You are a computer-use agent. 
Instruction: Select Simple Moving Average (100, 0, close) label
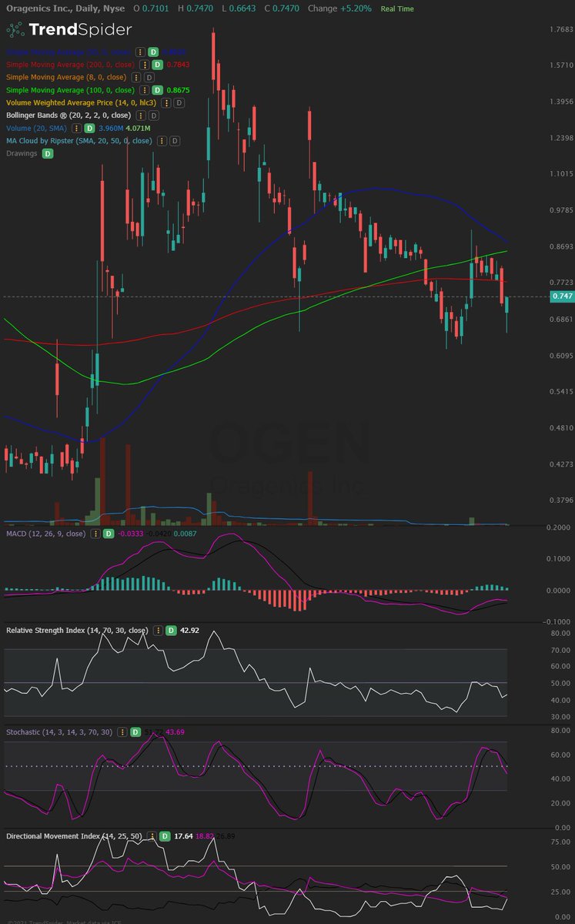(69, 90)
